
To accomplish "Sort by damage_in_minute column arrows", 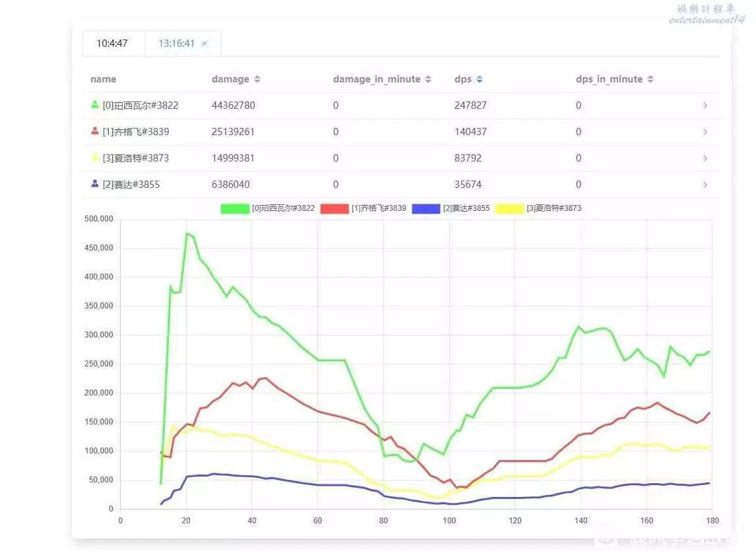I will tap(428, 79).
